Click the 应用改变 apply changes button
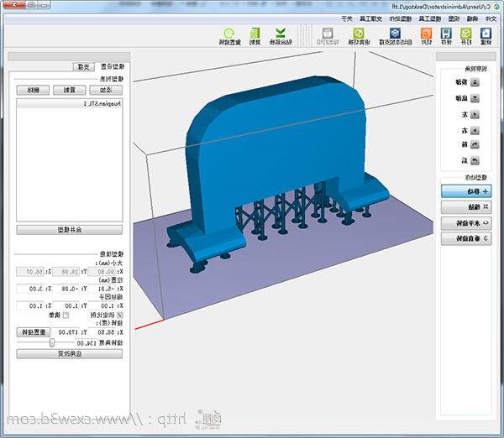This screenshot has height=438, width=504. 69,354
